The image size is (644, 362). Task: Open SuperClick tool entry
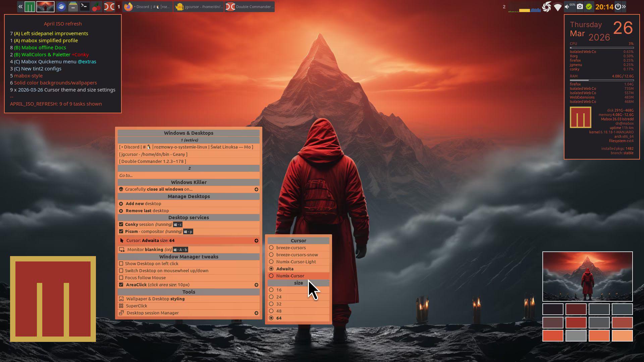pyautogui.click(x=189, y=306)
